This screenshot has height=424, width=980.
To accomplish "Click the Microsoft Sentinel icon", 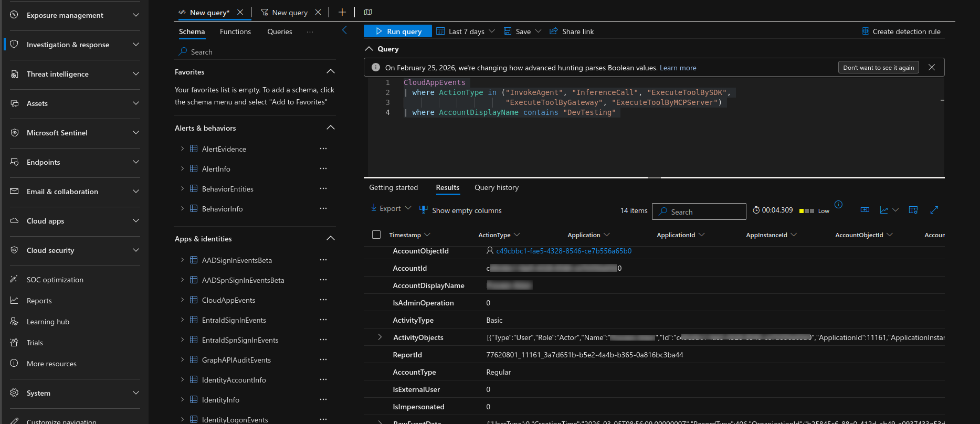I will tap(14, 133).
